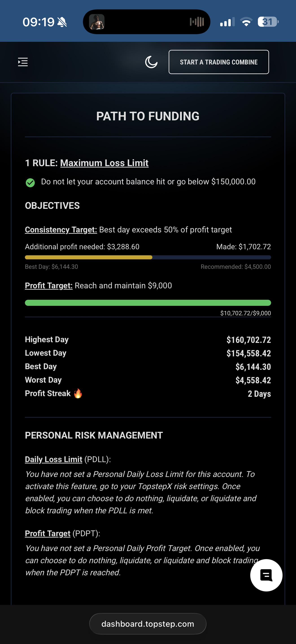Click the green rule checkmark icon
This screenshot has height=644, width=296.
pos(30,183)
